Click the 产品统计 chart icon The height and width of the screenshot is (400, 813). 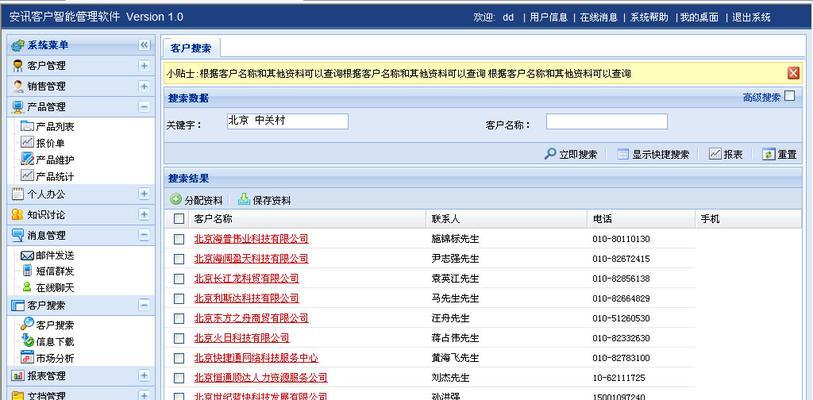[x=27, y=175]
